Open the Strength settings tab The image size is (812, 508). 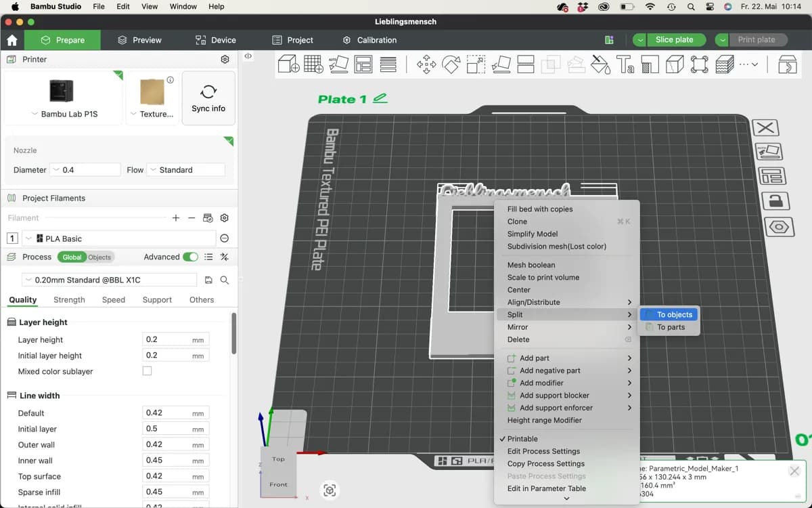[69, 299]
